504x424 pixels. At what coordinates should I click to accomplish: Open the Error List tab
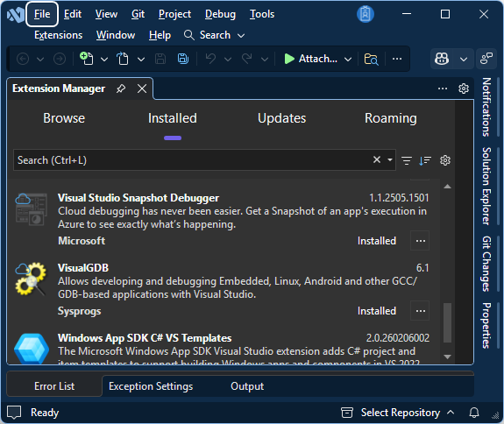click(x=54, y=386)
